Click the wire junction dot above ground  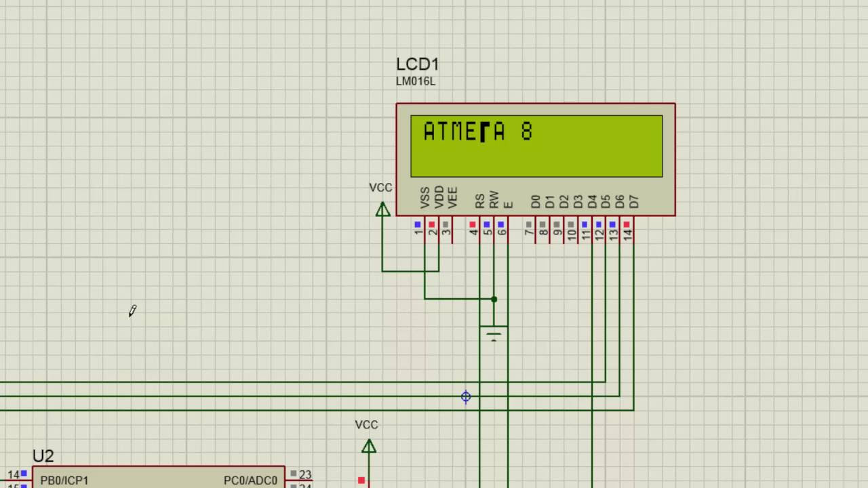click(x=494, y=299)
